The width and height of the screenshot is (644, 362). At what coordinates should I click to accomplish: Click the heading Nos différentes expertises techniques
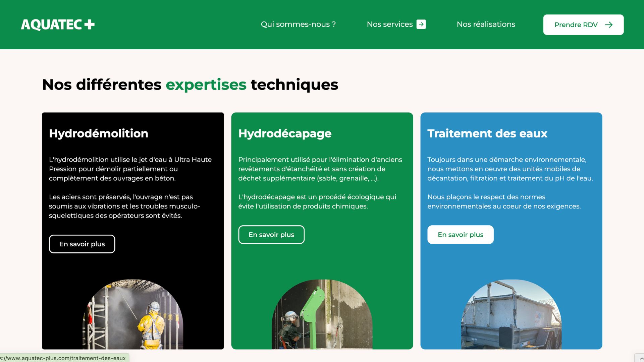[190, 84]
